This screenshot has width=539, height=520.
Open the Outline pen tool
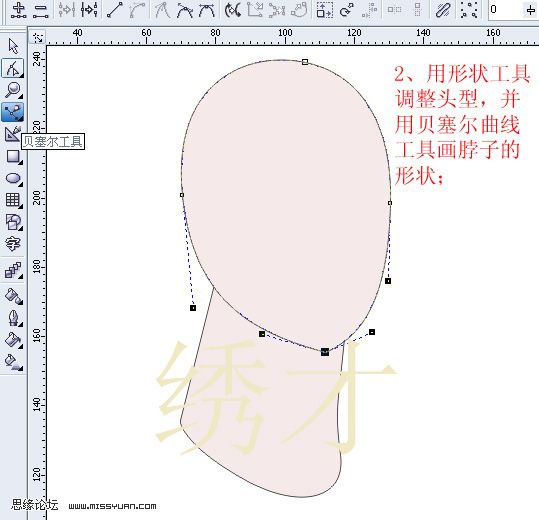pos(14,318)
